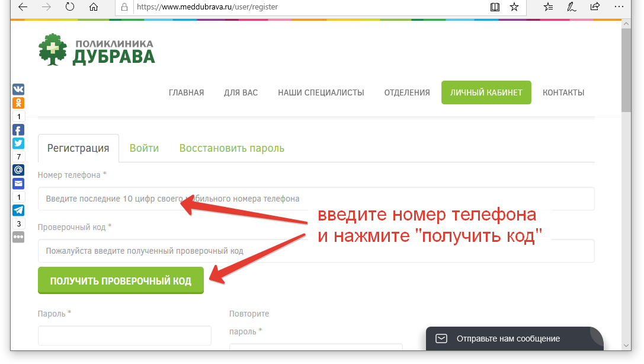Click the Mail.ru @ share icon
Screen dimensions: 644x364
(x=18, y=170)
